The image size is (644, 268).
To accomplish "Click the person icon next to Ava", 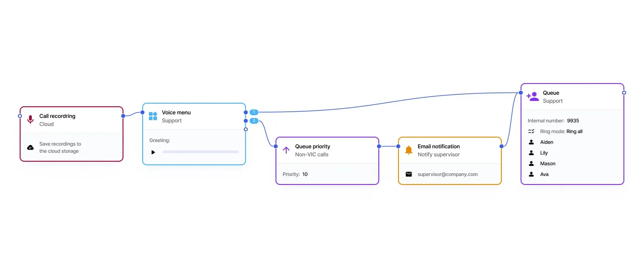I will pos(531,174).
